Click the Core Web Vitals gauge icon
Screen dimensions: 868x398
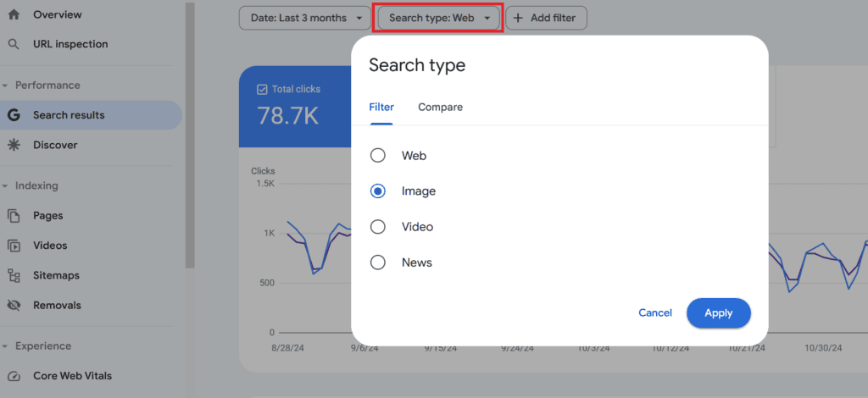click(x=14, y=377)
